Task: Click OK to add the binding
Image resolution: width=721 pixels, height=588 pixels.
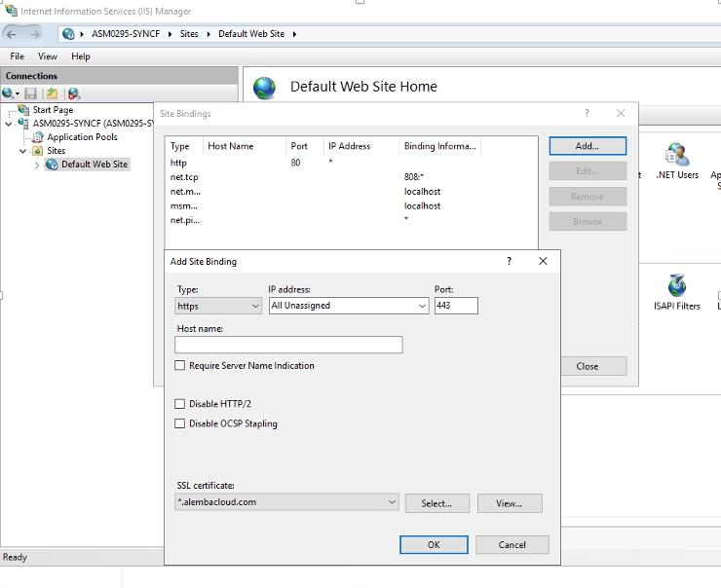Action: (434, 545)
